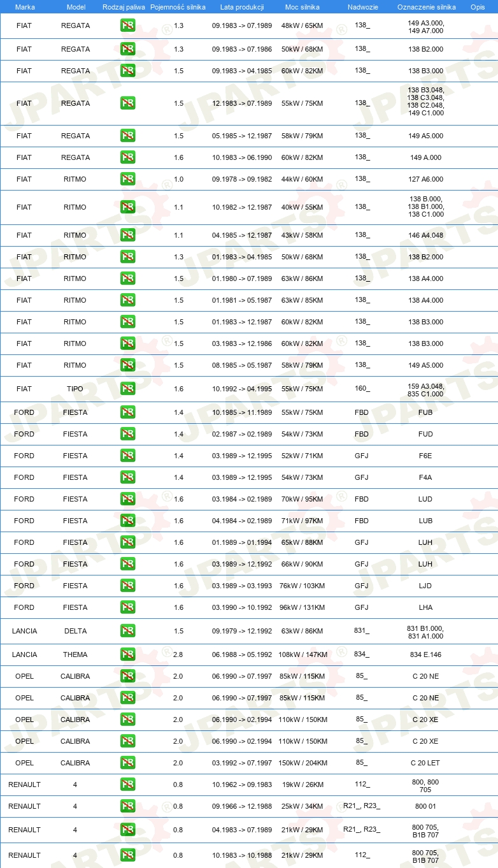Select production dates 09.1979 -> 12.1992
The height and width of the screenshot is (868, 498).
242,631
